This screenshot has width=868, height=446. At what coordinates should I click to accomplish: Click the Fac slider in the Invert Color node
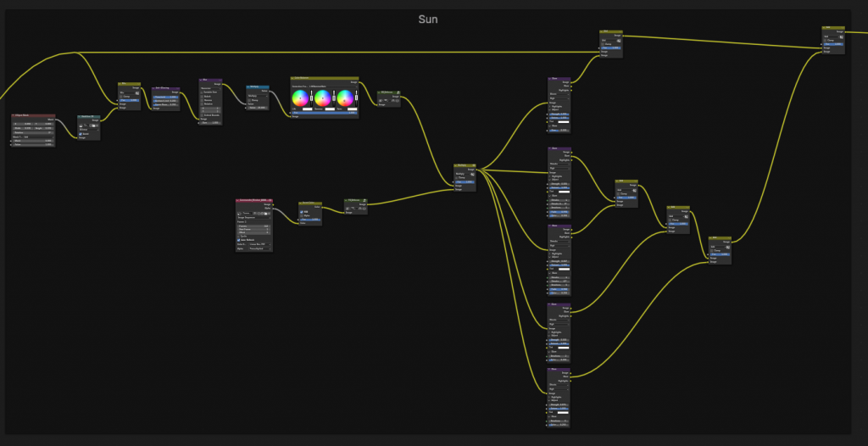[310, 220]
